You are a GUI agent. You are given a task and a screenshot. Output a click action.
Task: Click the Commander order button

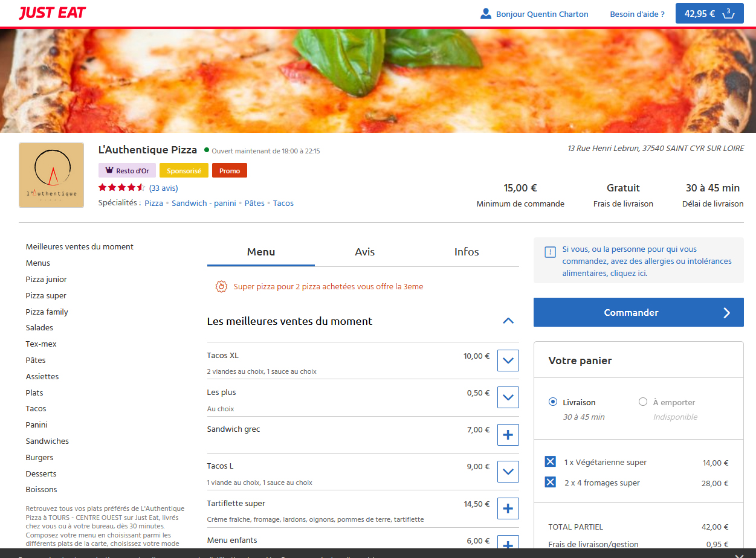pos(639,313)
